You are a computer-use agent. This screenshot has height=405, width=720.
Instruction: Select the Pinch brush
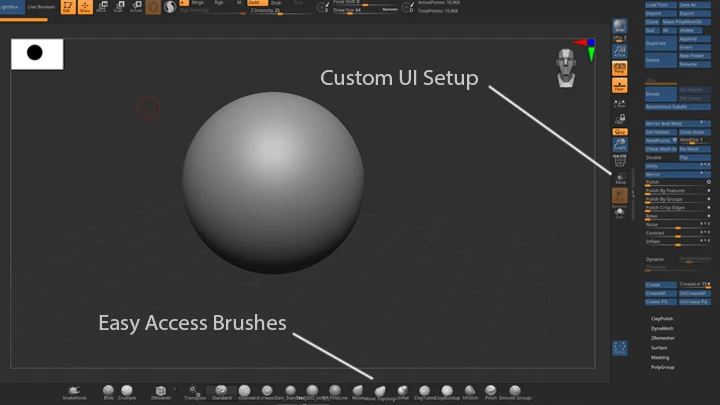491,393
